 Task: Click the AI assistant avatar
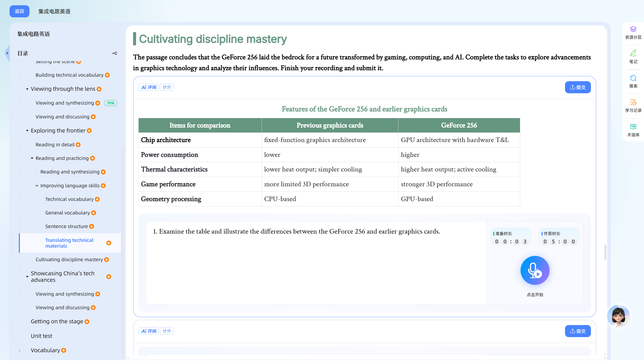(x=619, y=316)
